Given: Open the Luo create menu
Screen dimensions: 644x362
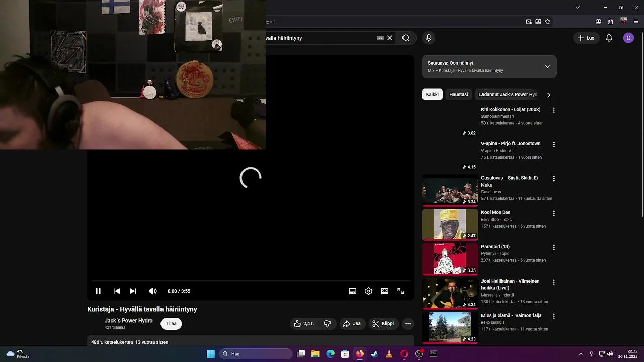Looking at the screenshot, I should (x=586, y=38).
